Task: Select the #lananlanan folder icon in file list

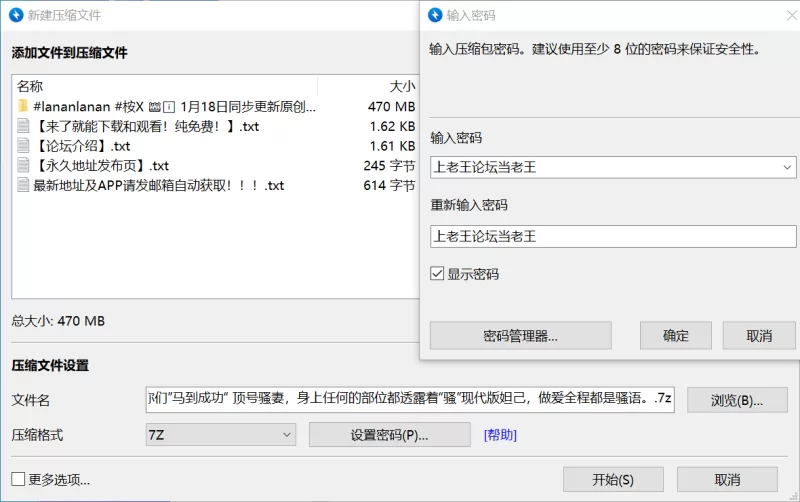Action: (x=23, y=106)
